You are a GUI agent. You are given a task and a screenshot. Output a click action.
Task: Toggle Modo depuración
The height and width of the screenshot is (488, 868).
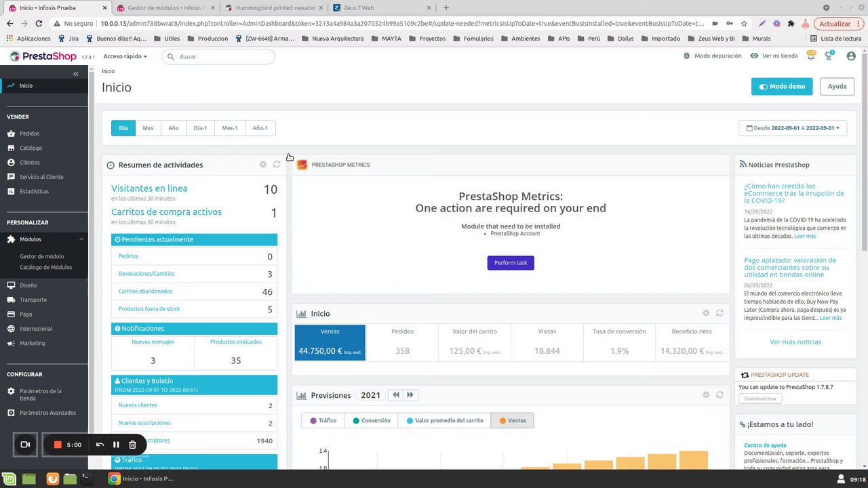pyautogui.click(x=712, y=56)
